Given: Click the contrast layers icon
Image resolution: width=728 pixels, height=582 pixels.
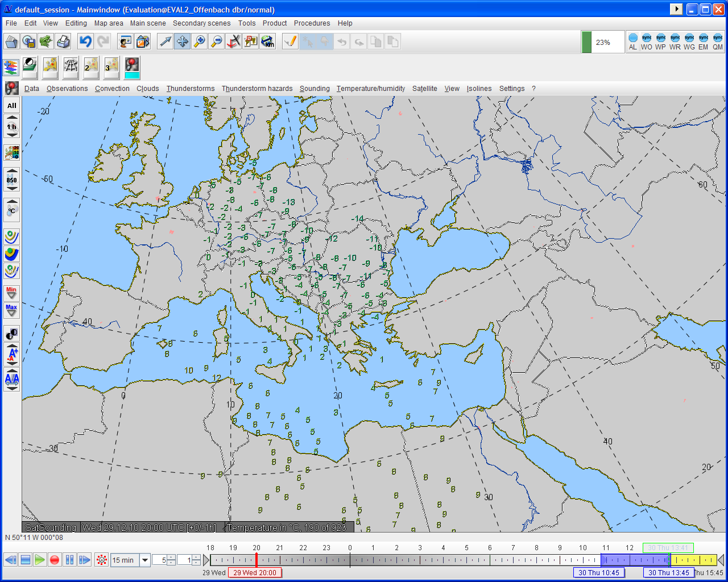Looking at the screenshot, I should [30, 68].
